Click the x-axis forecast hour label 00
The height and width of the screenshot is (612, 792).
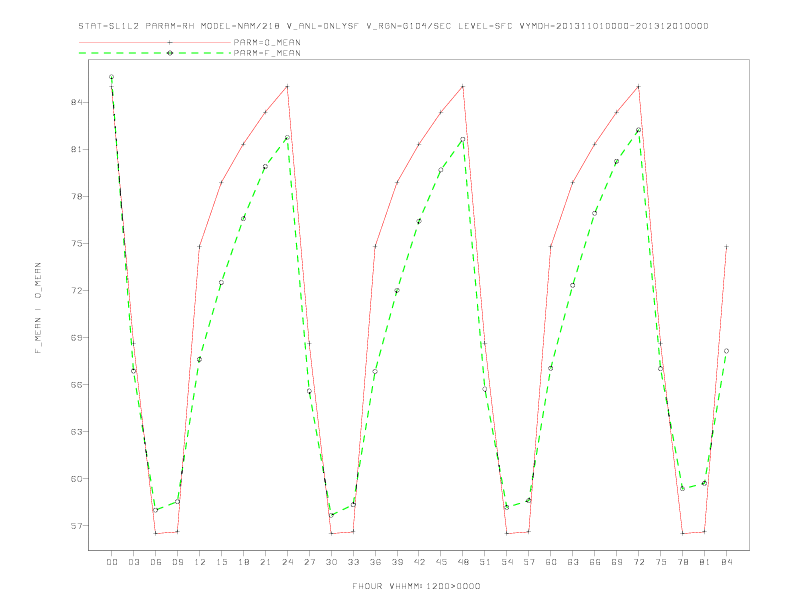click(112, 562)
